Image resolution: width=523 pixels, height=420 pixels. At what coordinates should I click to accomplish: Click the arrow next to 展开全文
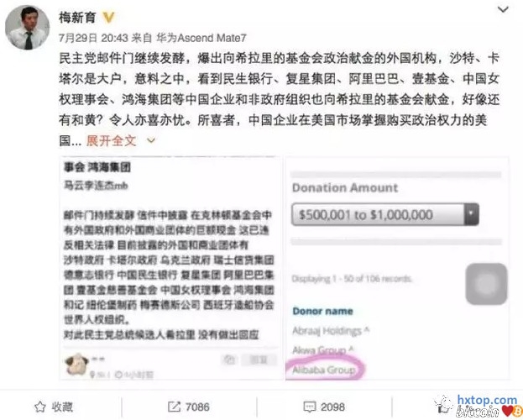pos(151,141)
